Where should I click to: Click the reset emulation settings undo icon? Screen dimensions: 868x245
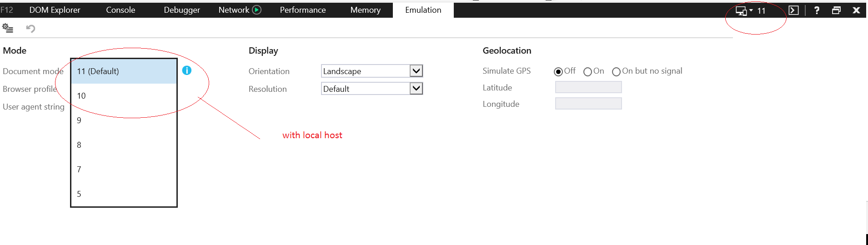point(30,29)
